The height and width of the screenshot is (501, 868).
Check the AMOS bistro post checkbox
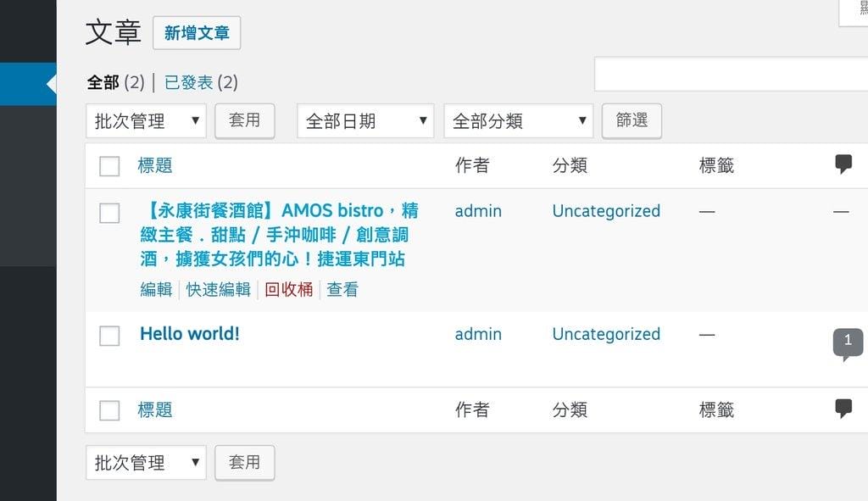[x=109, y=213]
